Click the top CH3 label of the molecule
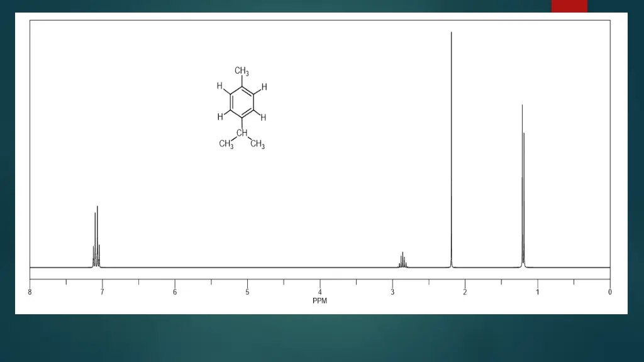644x362 pixels. (x=242, y=71)
